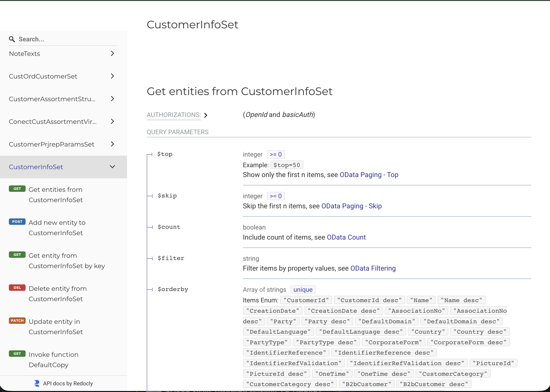Expand the CustomerPrjrepParamsSet chevron
The height and width of the screenshot is (392, 550).
click(113, 144)
